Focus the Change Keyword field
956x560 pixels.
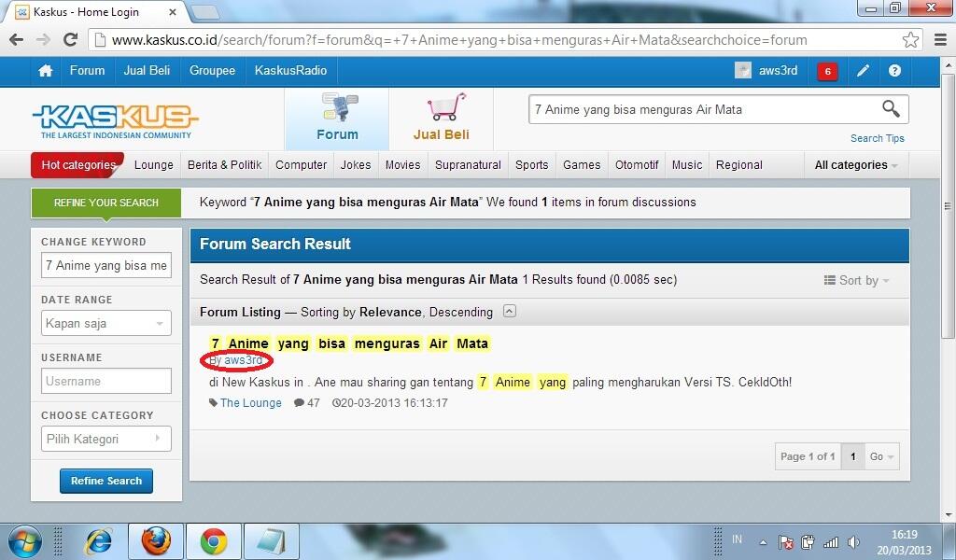pos(106,266)
